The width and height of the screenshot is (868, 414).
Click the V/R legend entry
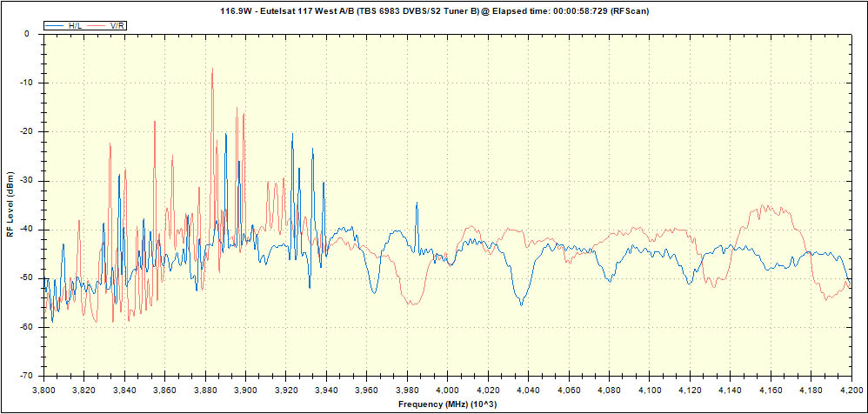(x=107, y=25)
